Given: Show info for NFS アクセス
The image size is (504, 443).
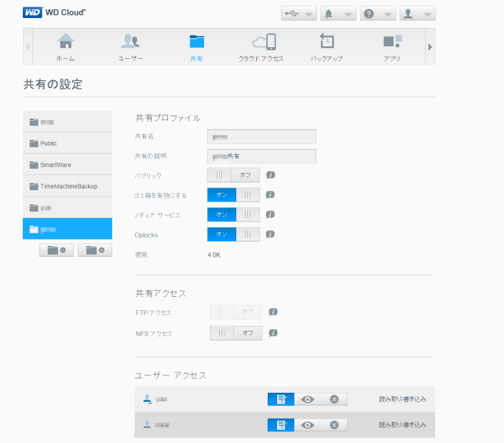Looking at the screenshot, I should click(273, 333).
